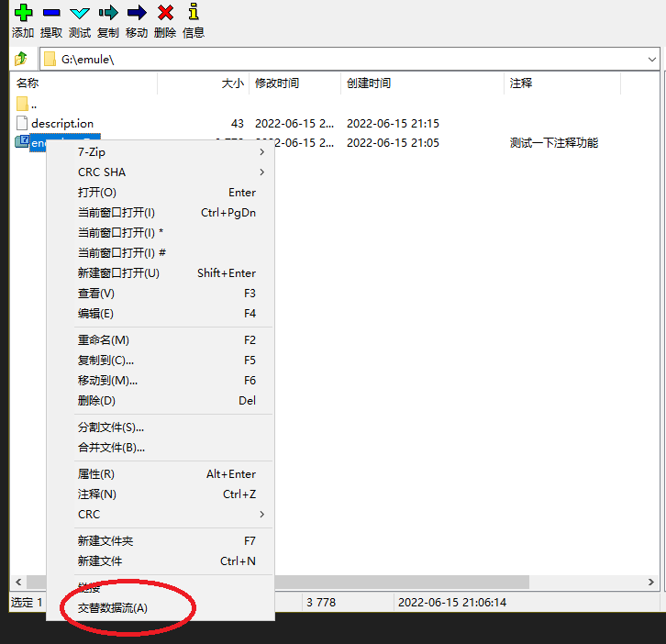Expand the 7-Zip submenu
Image resolution: width=666 pixels, height=644 pixels.
[261, 152]
